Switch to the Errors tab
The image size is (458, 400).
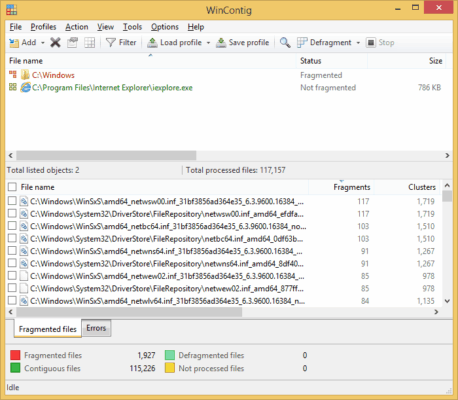point(96,328)
